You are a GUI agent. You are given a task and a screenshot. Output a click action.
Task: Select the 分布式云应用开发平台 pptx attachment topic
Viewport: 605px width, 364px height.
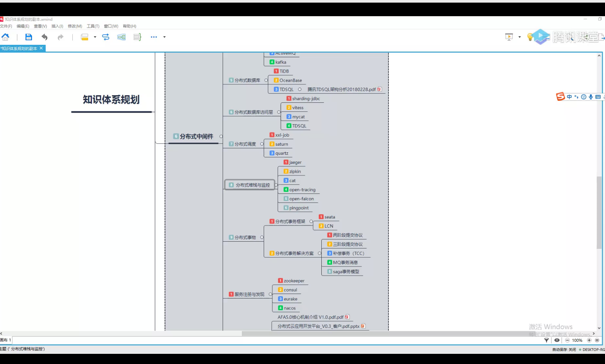click(x=318, y=326)
